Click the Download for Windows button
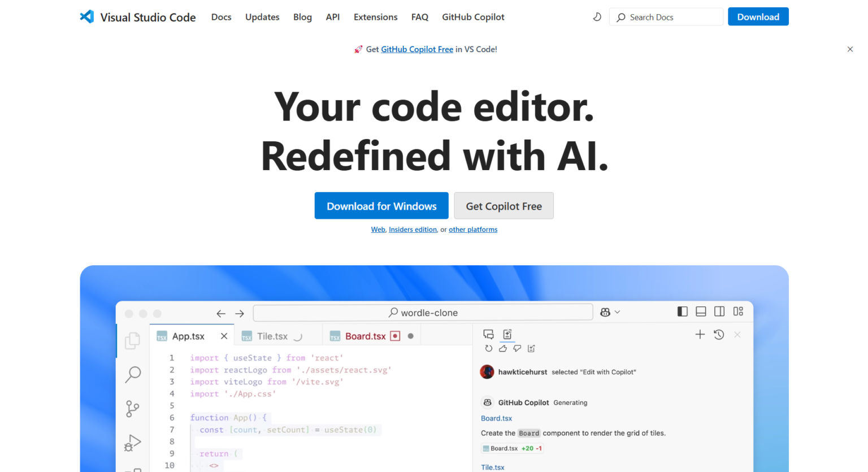Viewport: 868px width, 472px height. 381,206
